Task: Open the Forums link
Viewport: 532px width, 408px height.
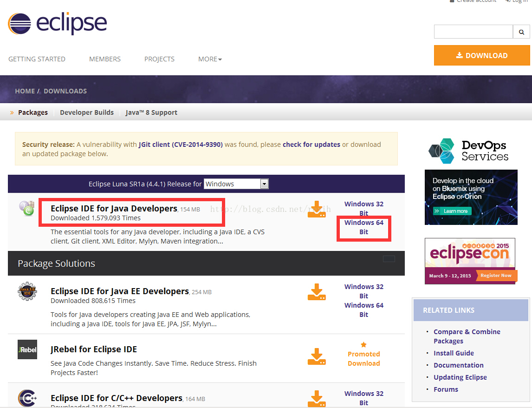Action: (446, 389)
